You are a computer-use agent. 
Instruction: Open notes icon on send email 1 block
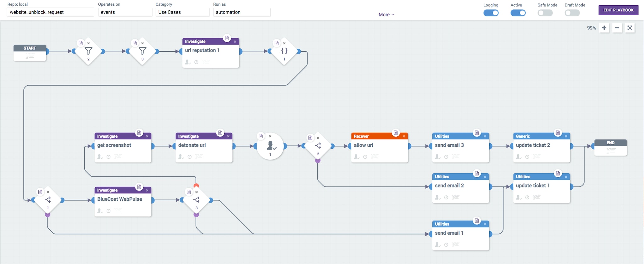coord(477,221)
